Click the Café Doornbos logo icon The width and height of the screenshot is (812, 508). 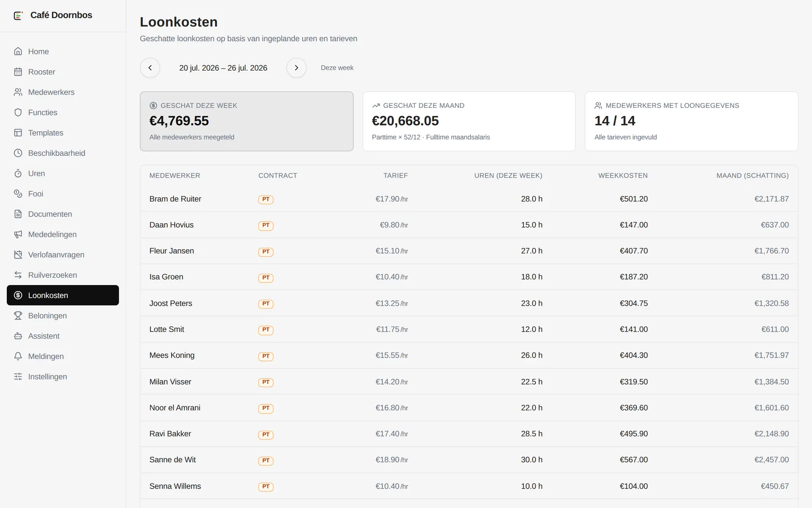(18, 15)
